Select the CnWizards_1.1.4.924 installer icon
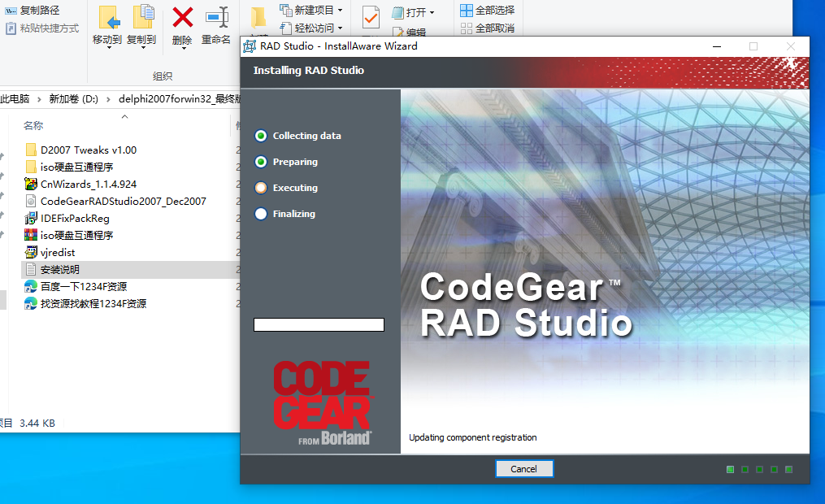Image resolution: width=825 pixels, height=504 pixels. pyautogui.click(x=31, y=185)
